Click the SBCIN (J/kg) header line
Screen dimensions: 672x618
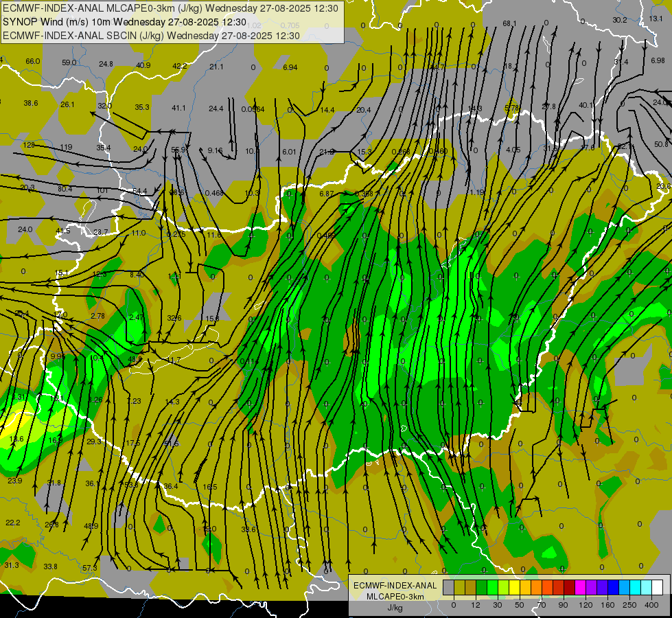coord(151,36)
